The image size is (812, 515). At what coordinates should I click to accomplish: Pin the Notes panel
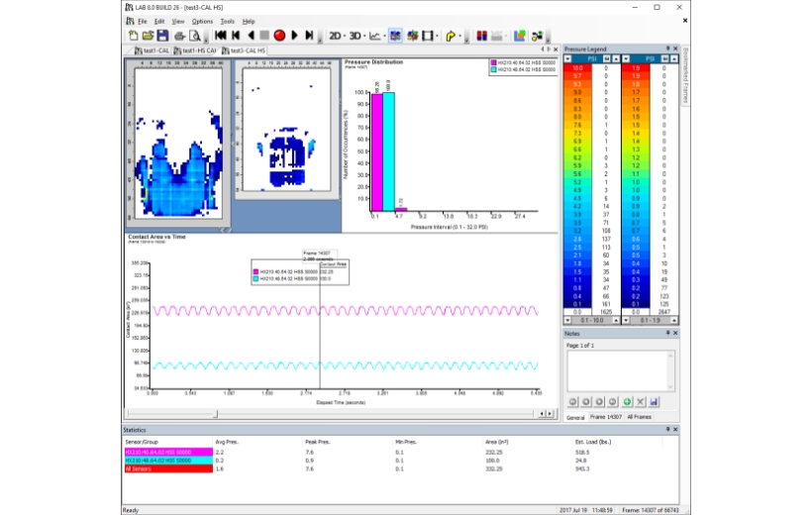[666, 333]
